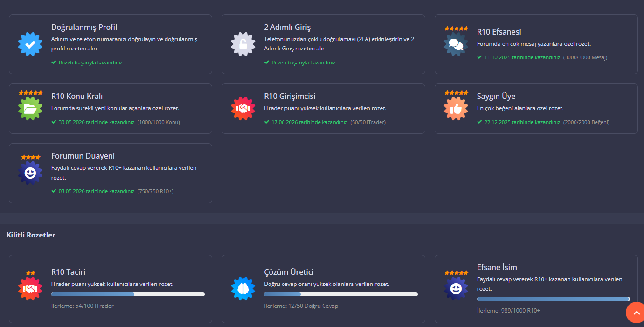644x327 pixels.
Task: Click the 03.05.2026 tarihinde kazandınız text
Action: (97, 191)
